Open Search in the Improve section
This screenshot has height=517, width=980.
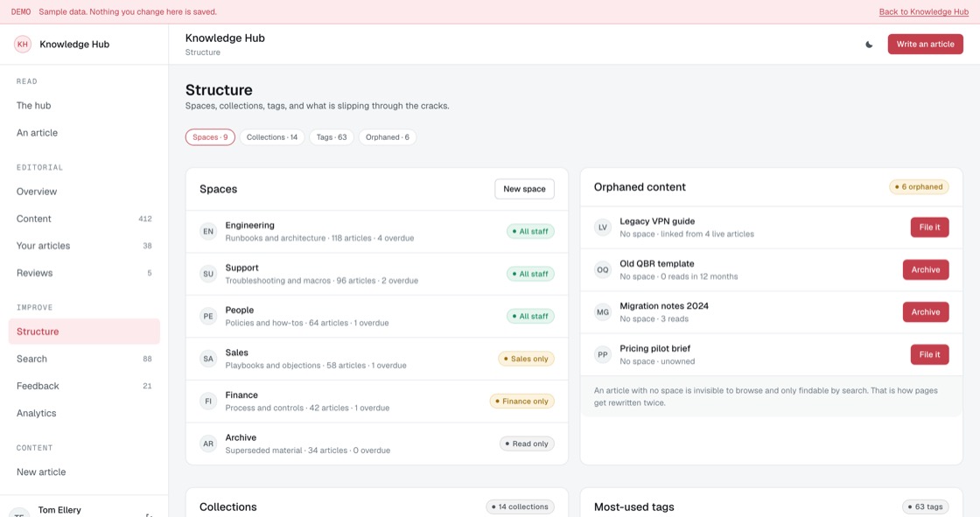tap(84, 359)
